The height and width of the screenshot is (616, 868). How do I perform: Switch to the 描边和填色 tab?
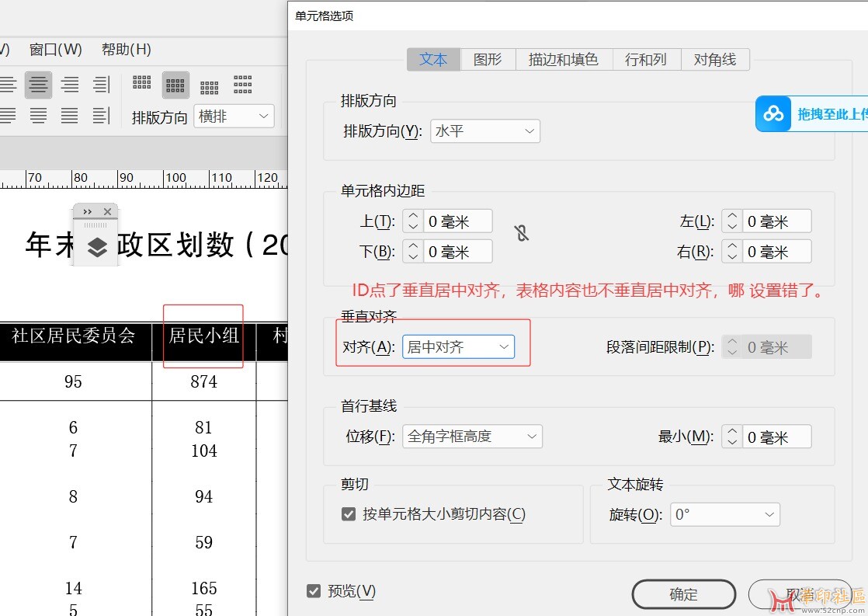click(x=563, y=60)
